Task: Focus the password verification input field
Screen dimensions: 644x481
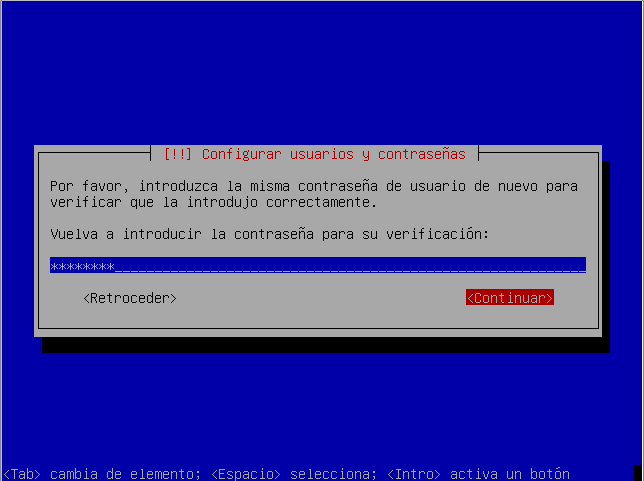Action: pos(318,265)
